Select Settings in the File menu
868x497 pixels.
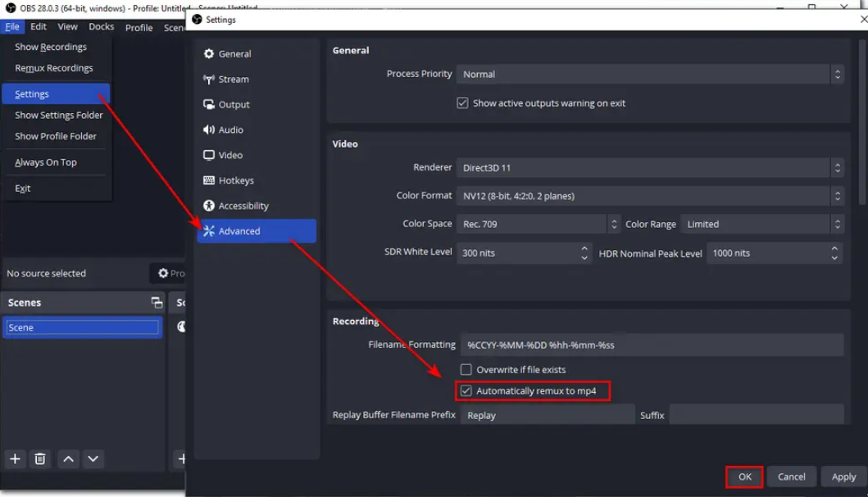click(56, 93)
